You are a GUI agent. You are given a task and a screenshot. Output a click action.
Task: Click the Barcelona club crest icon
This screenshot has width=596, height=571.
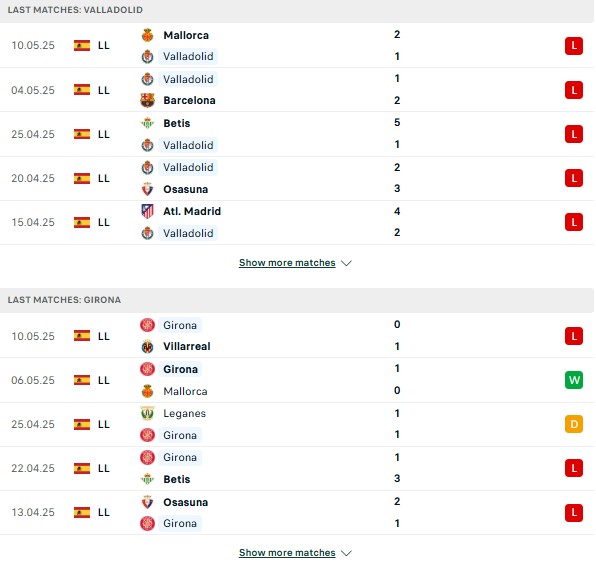[147, 100]
